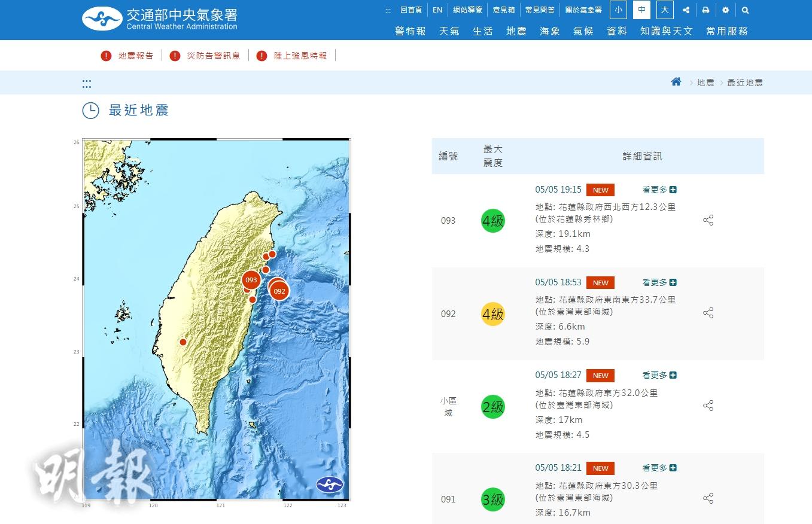This screenshot has height=524, width=812.
Task: Expand 看更多 for the 19:15 earthquake
Action: point(659,190)
